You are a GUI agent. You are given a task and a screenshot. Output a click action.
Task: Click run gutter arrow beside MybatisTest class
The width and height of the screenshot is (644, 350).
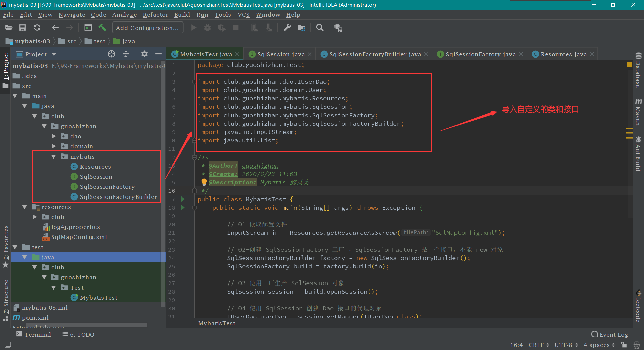point(183,199)
